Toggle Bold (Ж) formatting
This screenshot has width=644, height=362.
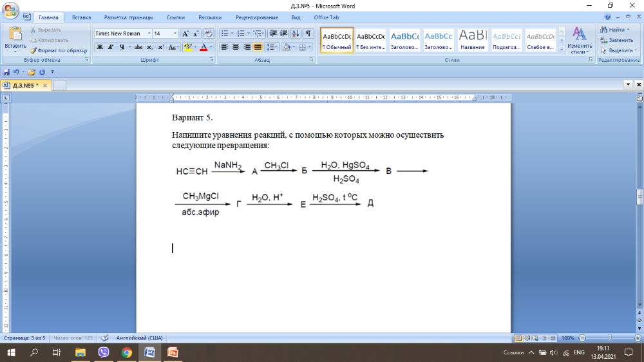coord(100,48)
